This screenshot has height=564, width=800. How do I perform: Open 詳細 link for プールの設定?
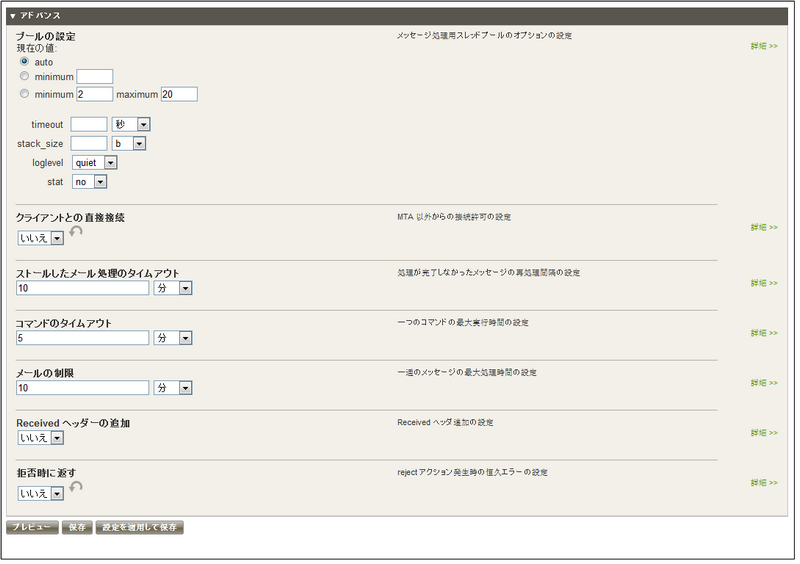click(764, 46)
